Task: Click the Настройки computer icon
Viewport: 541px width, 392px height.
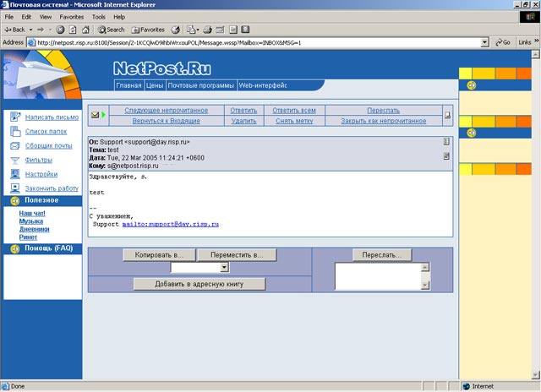Action: (x=15, y=174)
